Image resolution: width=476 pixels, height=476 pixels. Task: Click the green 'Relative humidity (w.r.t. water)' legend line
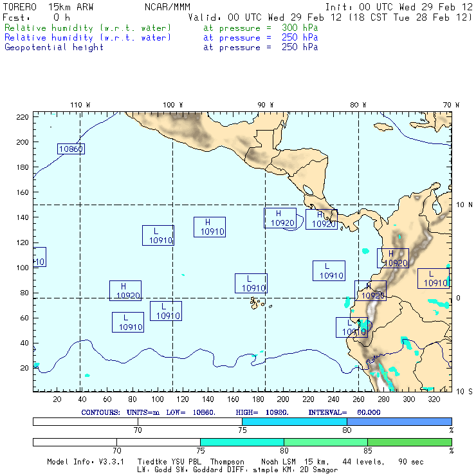point(87,28)
